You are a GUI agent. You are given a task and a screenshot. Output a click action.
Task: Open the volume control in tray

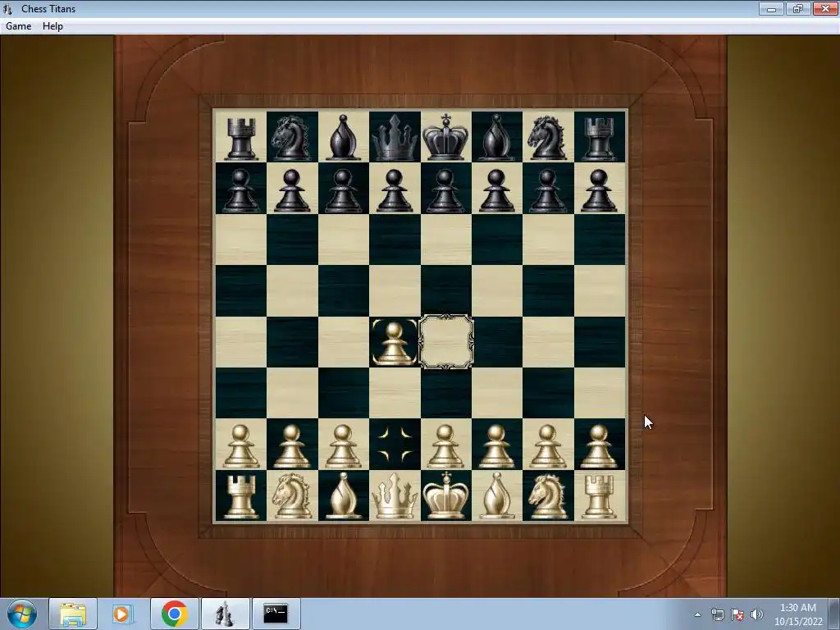pyautogui.click(x=757, y=614)
